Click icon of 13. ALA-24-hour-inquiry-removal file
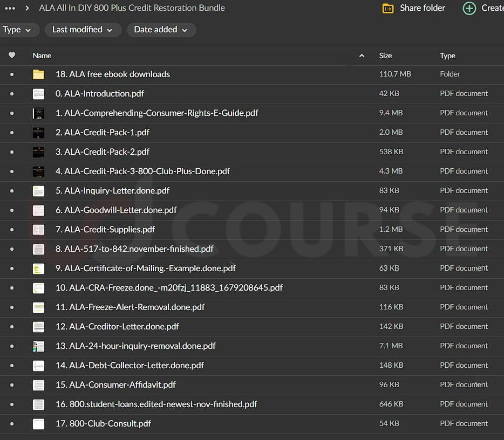The height and width of the screenshot is (440, 504). click(x=38, y=346)
